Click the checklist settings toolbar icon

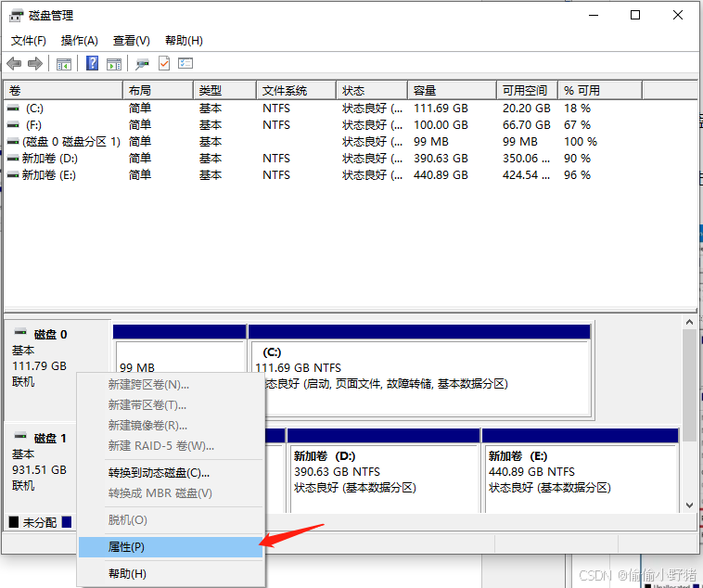(x=185, y=63)
